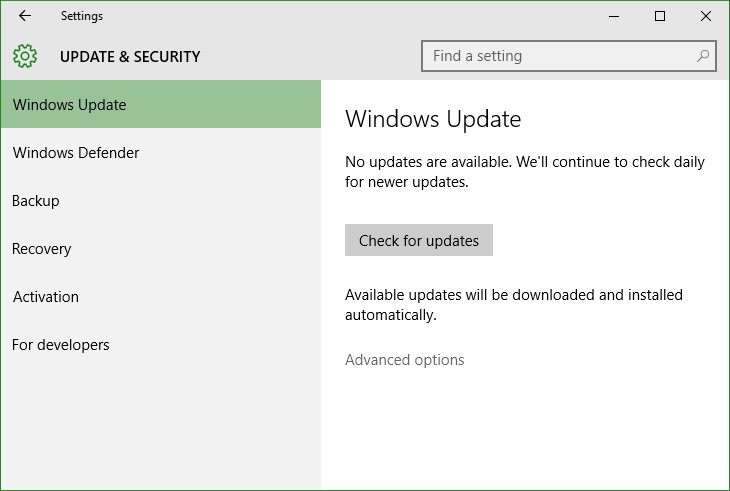Open the Advanced options link

405,360
